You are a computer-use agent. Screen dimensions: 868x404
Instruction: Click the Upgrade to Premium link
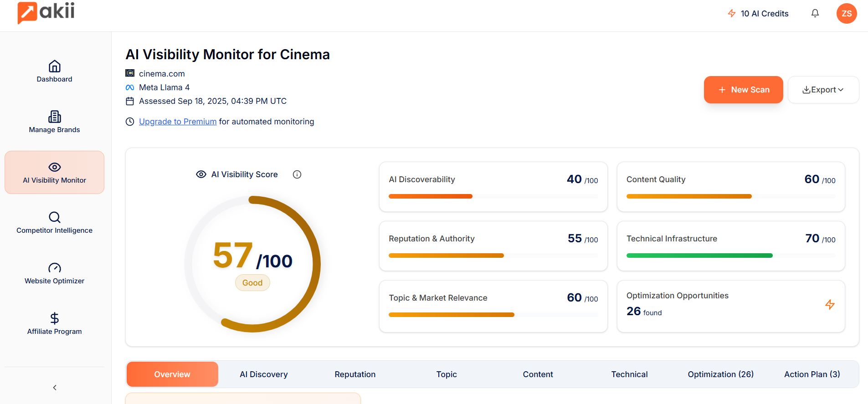coord(178,122)
